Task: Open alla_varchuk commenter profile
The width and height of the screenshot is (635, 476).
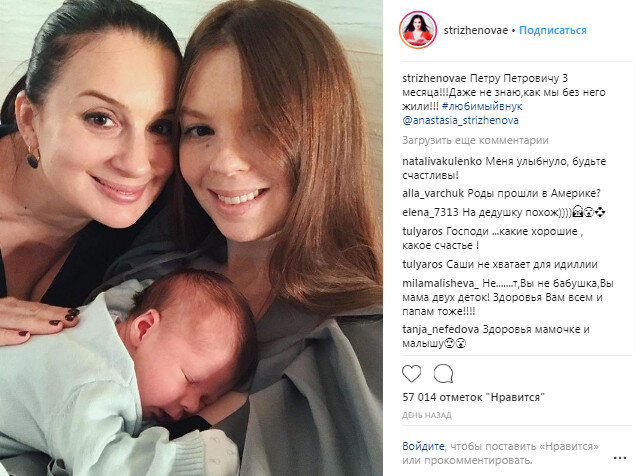Action: tap(433, 194)
